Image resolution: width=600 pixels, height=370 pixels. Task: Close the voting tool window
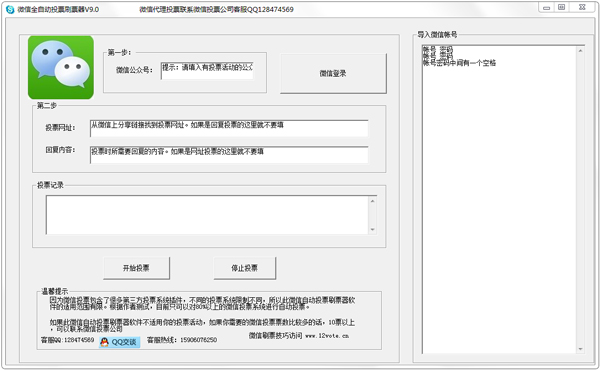point(582,7)
